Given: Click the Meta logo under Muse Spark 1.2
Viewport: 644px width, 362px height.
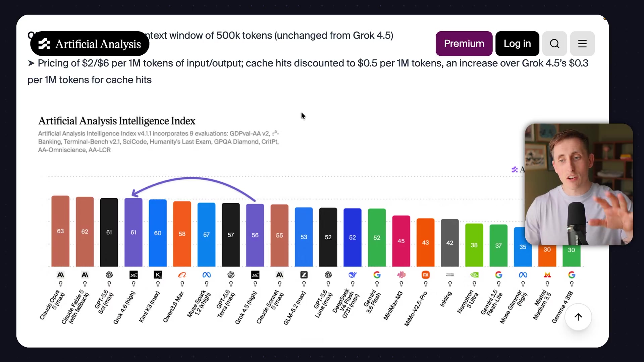Looking at the screenshot, I should click(x=207, y=275).
